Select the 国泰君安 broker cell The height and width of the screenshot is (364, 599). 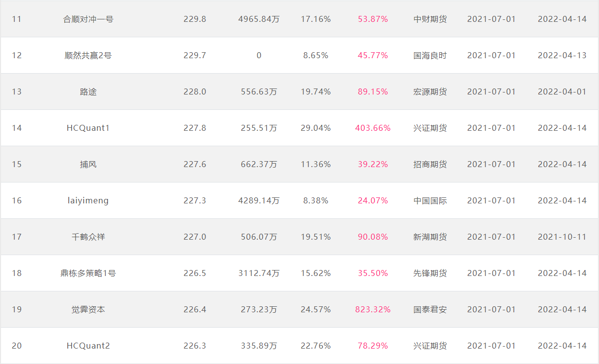[430, 309]
